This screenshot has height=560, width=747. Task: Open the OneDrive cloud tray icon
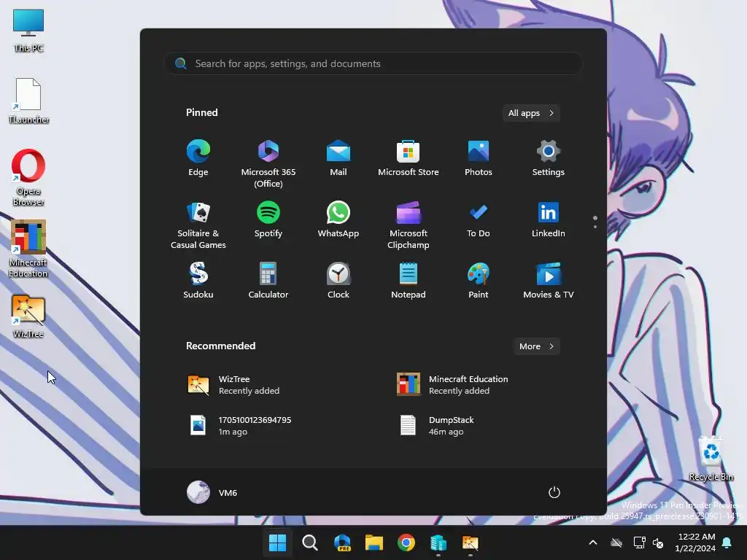(x=616, y=542)
